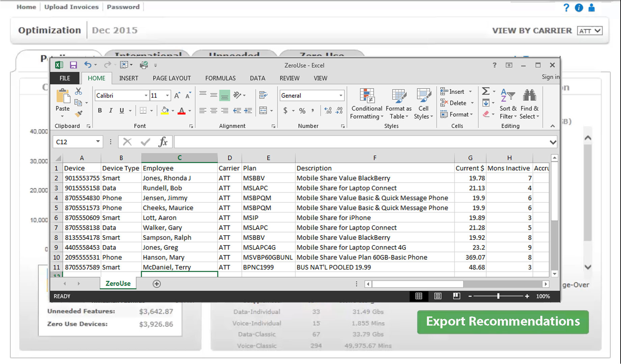621x364 pixels.
Task: Open Sort & Filter menu
Action: 508,104
